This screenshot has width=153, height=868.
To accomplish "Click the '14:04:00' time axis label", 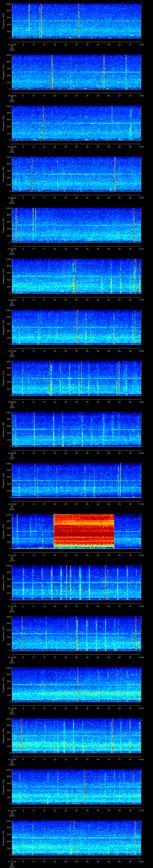I will coord(12,198).
